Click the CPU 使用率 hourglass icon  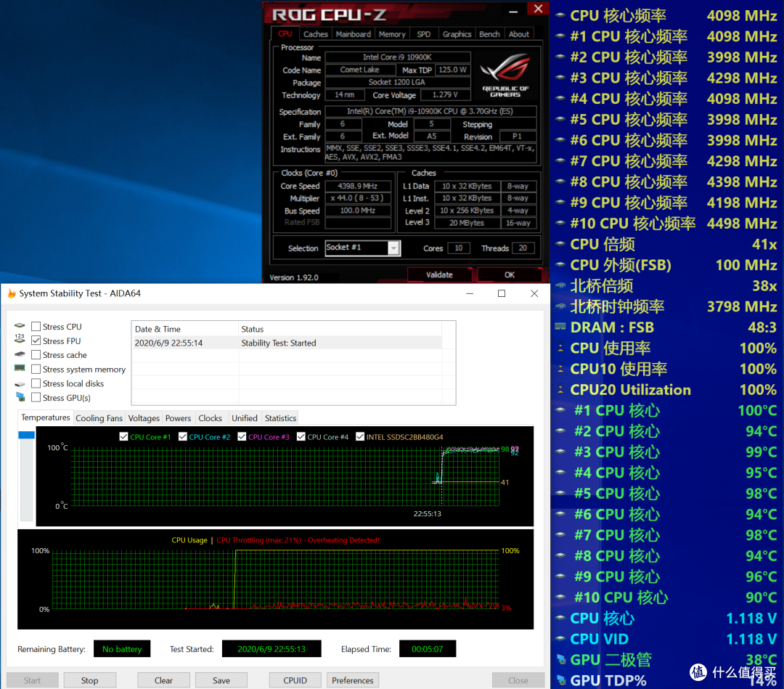560,348
